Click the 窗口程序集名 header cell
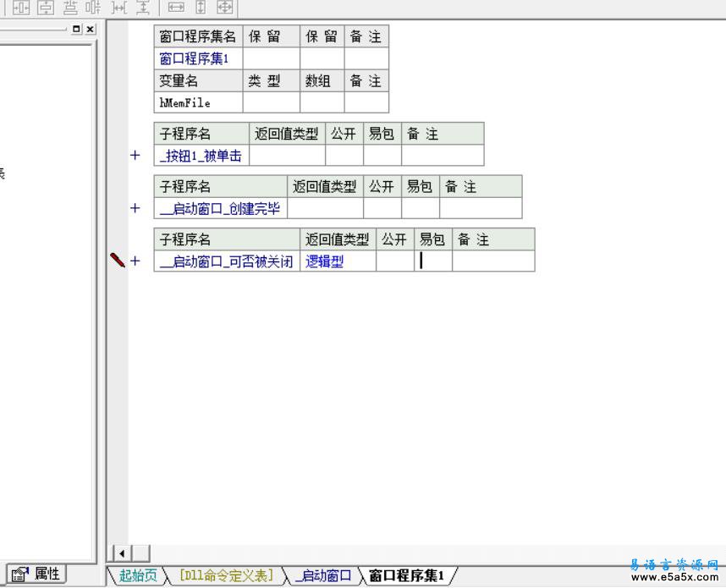This screenshot has width=726, height=588. click(x=199, y=36)
